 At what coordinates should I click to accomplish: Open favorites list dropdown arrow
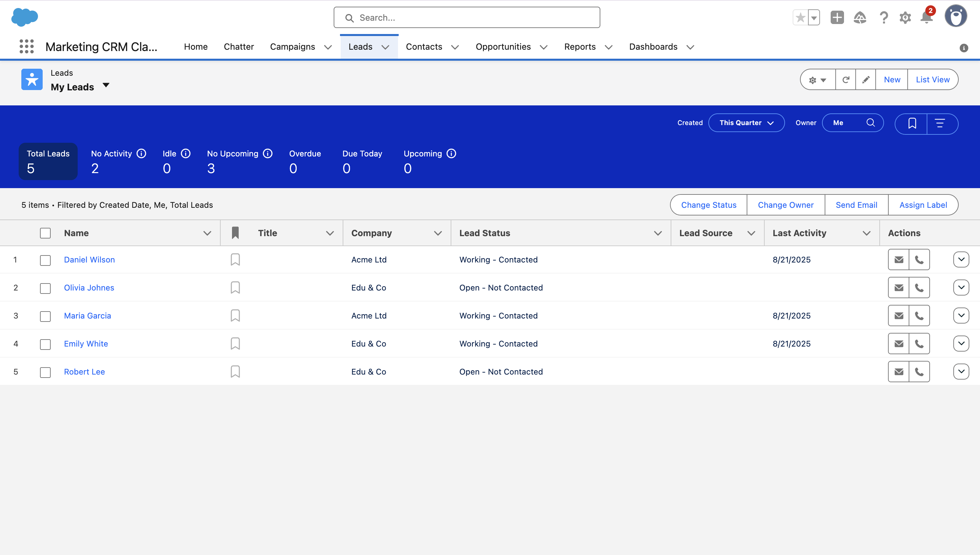(814, 18)
